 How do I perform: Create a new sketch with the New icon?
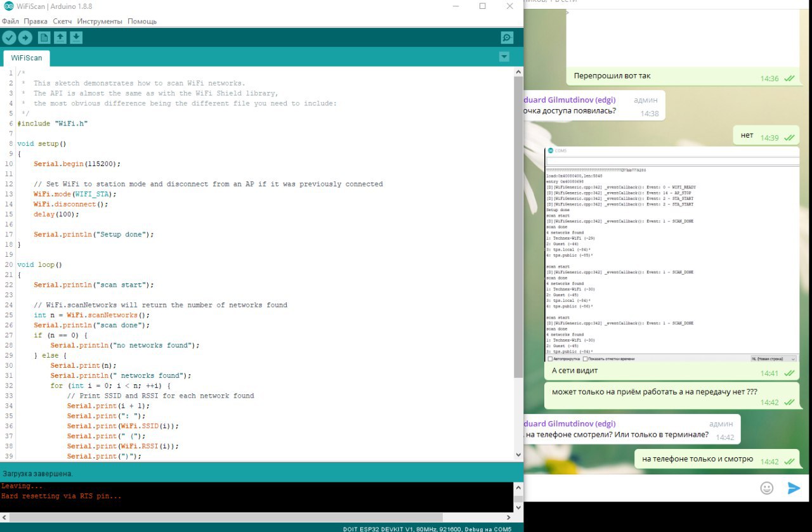(44, 38)
